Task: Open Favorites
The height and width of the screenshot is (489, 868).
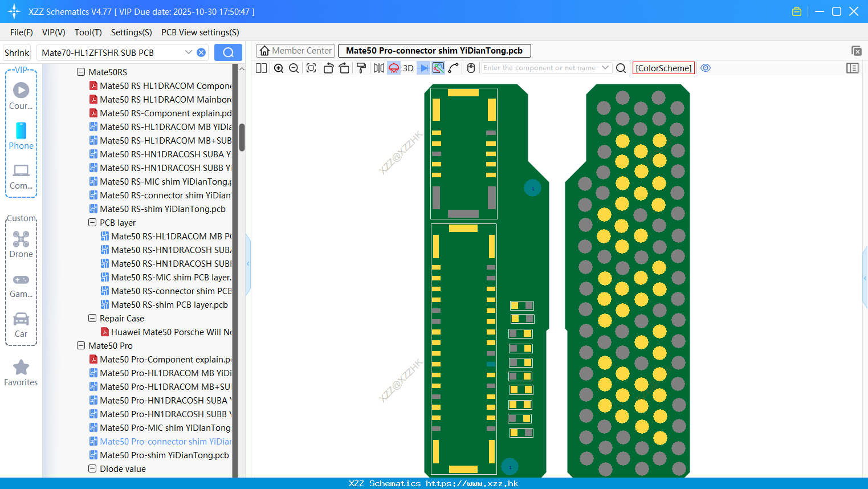Action: [21, 373]
